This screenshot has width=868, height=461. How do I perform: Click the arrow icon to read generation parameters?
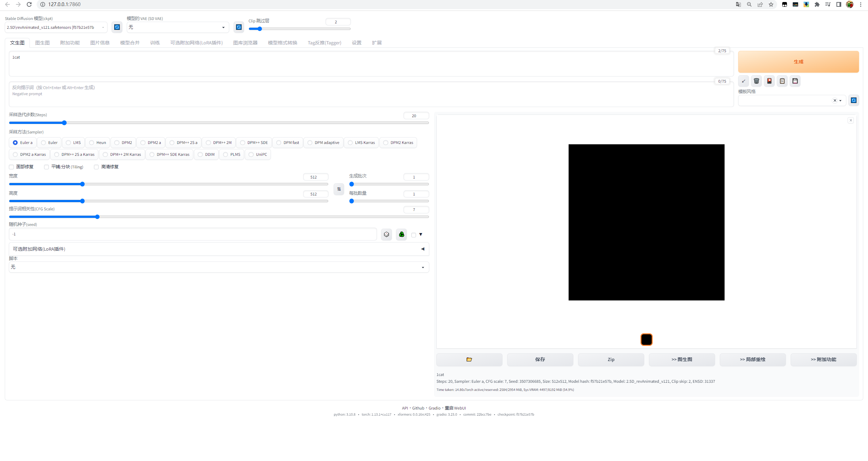click(744, 81)
